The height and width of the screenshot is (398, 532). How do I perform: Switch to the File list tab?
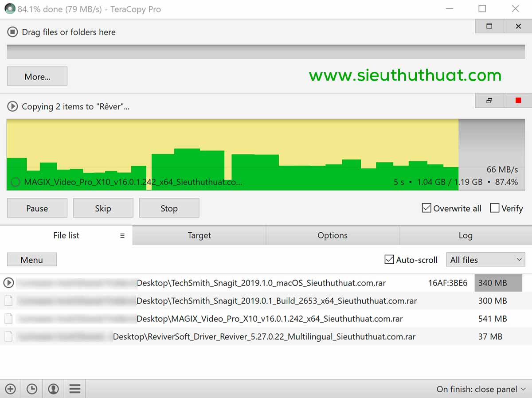coord(66,235)
